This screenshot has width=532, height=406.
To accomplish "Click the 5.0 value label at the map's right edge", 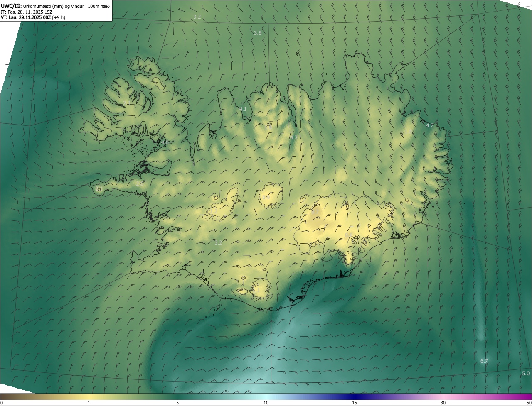I will pos(526,374).
